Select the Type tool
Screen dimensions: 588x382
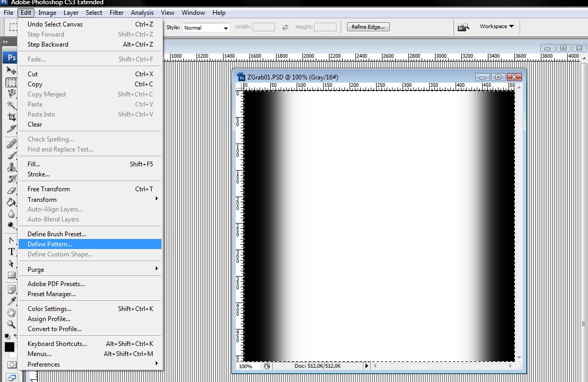coord(11,252)
